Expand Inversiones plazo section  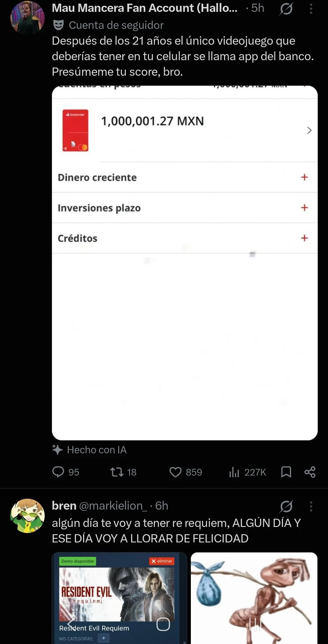[x=304, y=207]
